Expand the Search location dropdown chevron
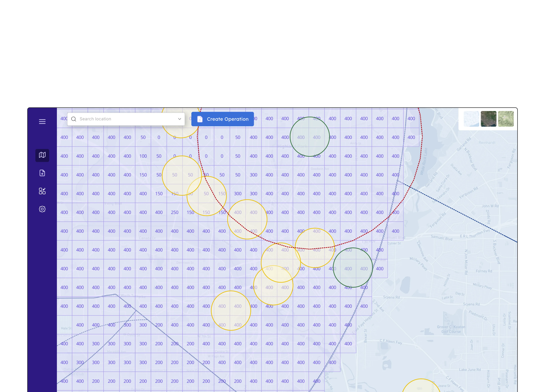The height and width of the screenshot is (392, 545). click(180, 119)
